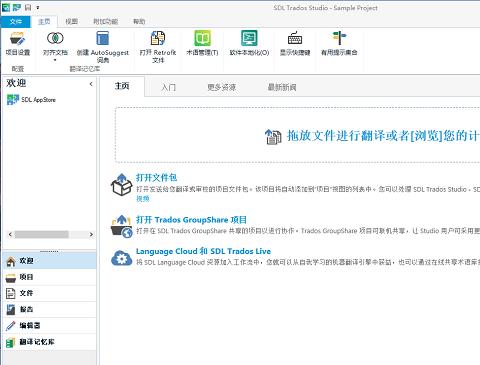Open the quick access toolbar customize arrow
The width and height of the screenshot is (480, 365).
coord(38,7)
